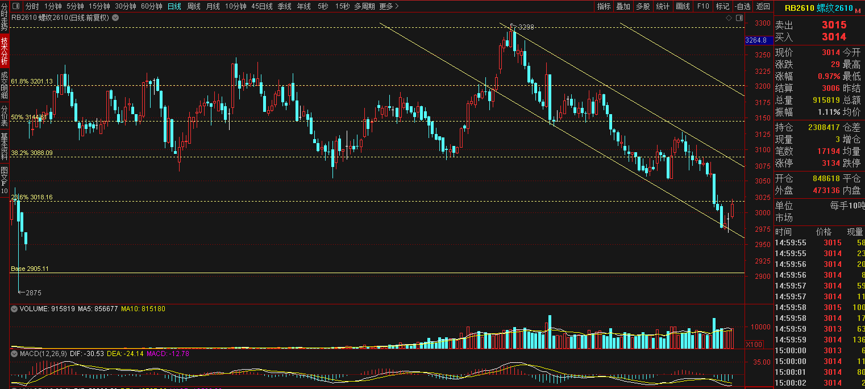Screen dimensions: 865x389
Task: Select the 60分钟 period
Action: [152, 7]
